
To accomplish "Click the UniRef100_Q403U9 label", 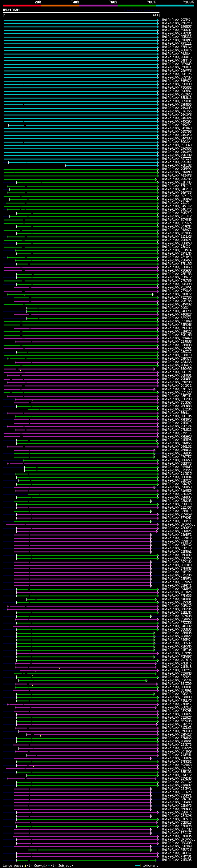I will [x=177, y=108].
